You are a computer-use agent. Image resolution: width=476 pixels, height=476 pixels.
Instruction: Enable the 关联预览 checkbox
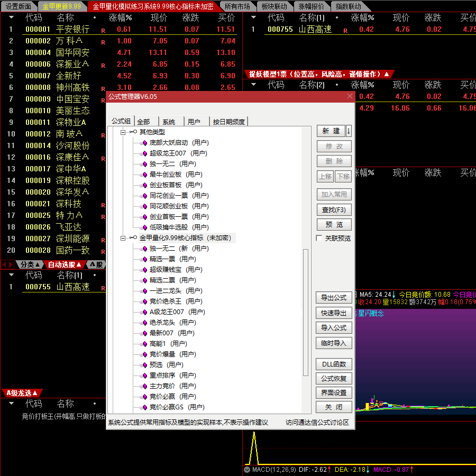pos(319,237)
